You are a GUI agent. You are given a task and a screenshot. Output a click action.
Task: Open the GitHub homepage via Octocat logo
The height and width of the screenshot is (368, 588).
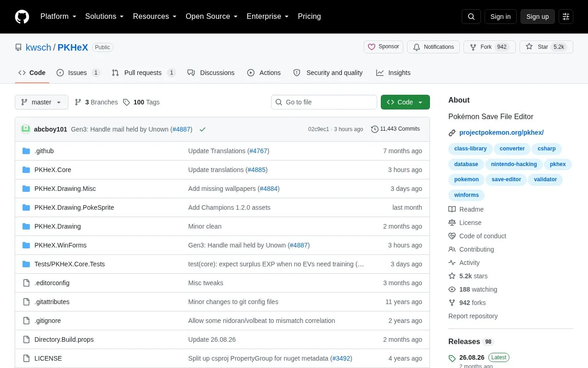pyautogui.click(x=22, y=17)
